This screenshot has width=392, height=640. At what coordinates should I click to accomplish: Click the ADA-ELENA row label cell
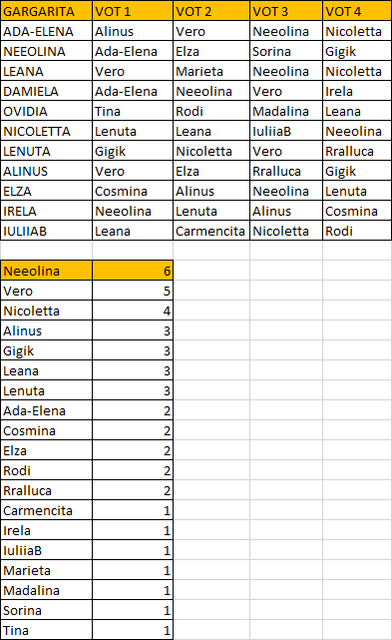click(46, 31)
